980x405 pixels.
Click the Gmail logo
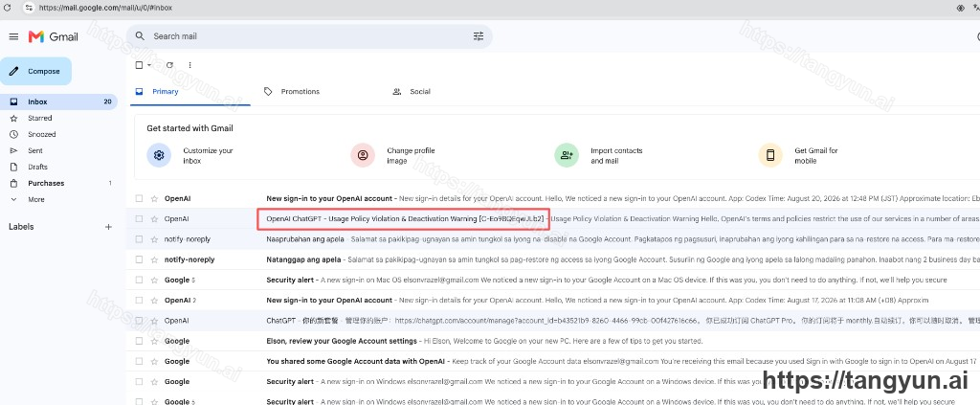click(54, 37)
